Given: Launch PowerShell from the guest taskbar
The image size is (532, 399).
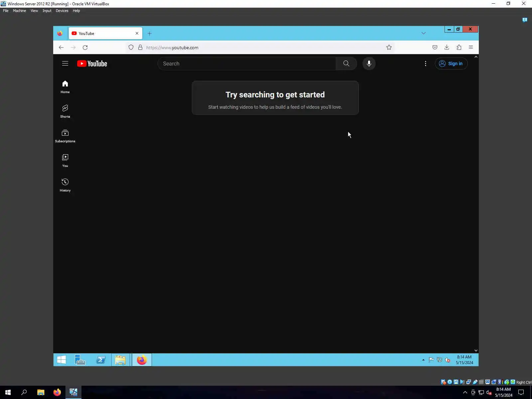Looking at the screenshot, I should pyautogui.click(x=101, y=360).
